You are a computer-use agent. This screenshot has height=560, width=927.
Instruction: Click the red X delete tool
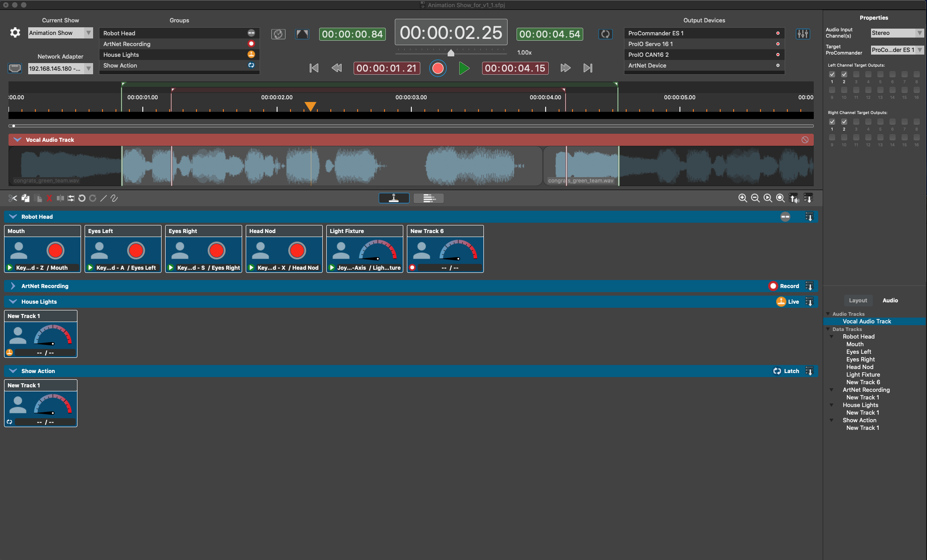(x=49, y=198)
